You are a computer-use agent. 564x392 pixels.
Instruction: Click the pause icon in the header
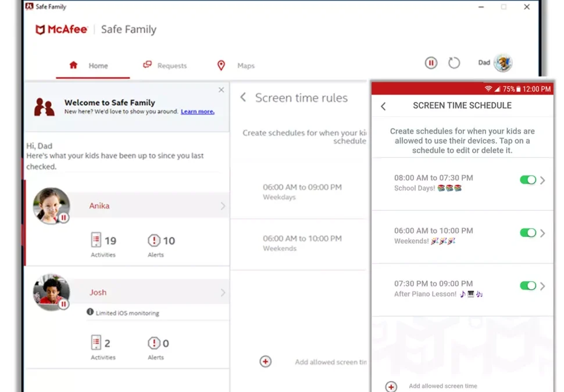pyautogui.click(x=431, y=63)
